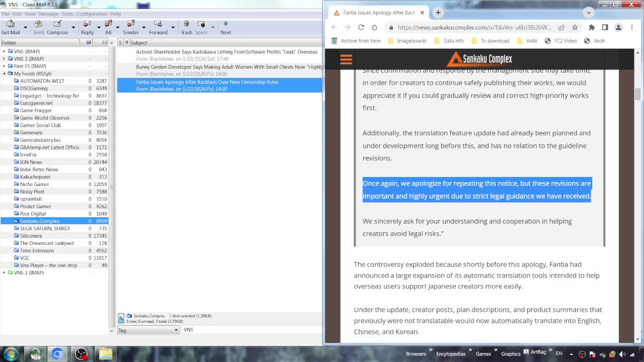Expand the VNS 3 (IMAP) folder
Image resolution: width=644 pixels, height=362 pixels.
(x=4, y=273)
